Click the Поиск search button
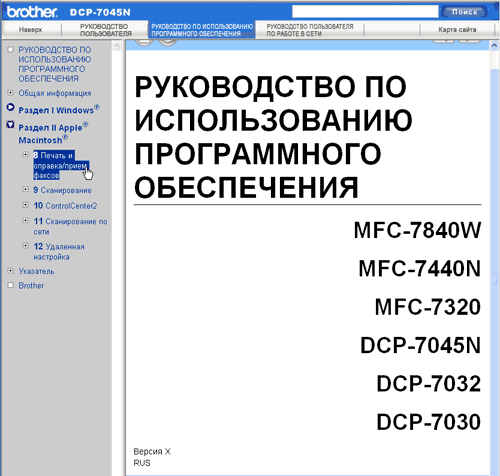This screenshot has width=500, height=476. pos(464,12)
